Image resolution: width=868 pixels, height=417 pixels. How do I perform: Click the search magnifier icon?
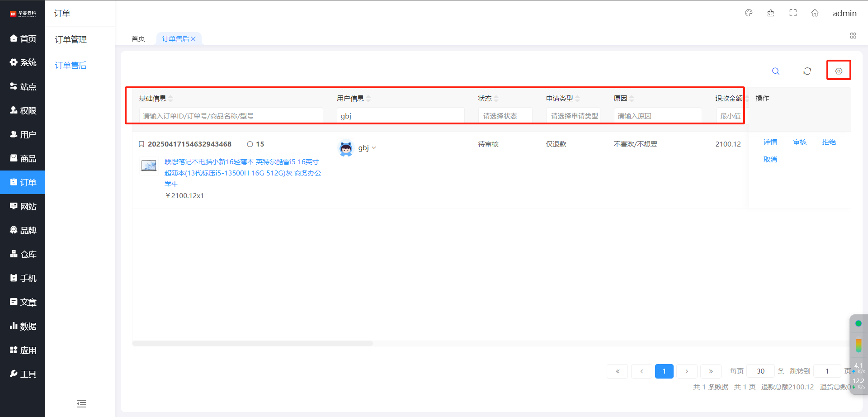[775, 71]
